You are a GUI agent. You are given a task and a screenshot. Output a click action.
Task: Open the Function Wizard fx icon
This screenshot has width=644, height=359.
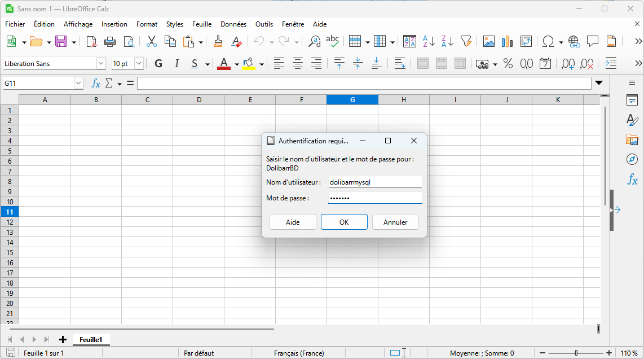pyautogui.click(x=96, y=84)
